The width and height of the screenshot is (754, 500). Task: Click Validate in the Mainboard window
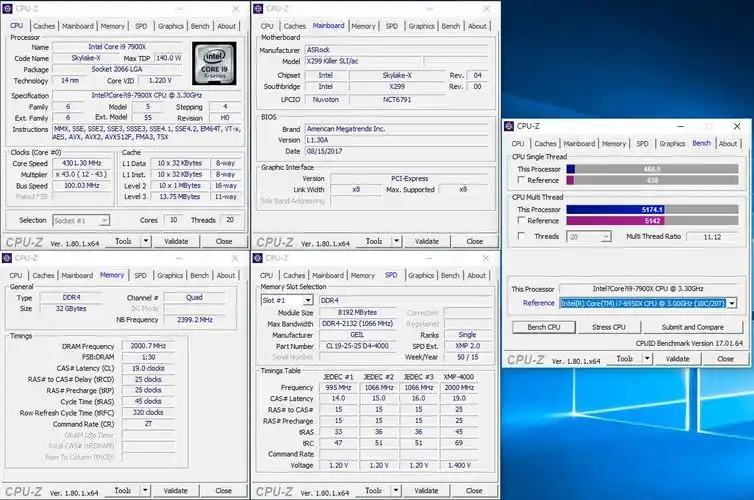coord(427,241)
